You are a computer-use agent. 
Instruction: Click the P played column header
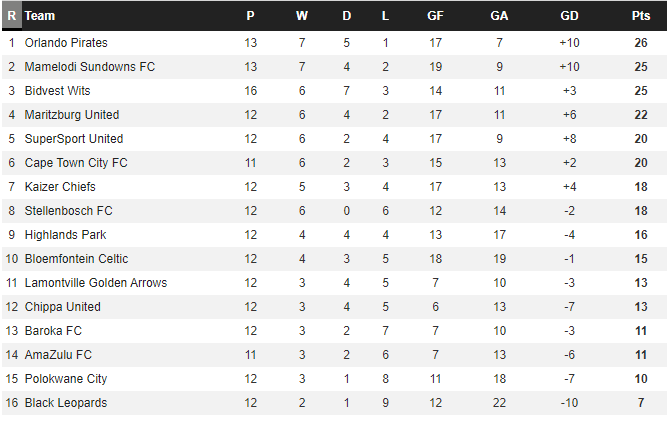click(251, 16)
